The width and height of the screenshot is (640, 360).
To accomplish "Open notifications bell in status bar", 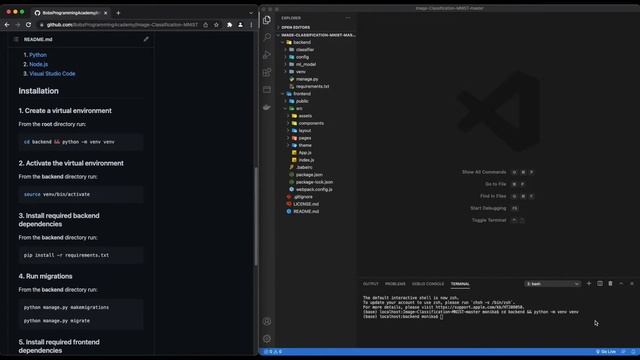I will [633, 352].
